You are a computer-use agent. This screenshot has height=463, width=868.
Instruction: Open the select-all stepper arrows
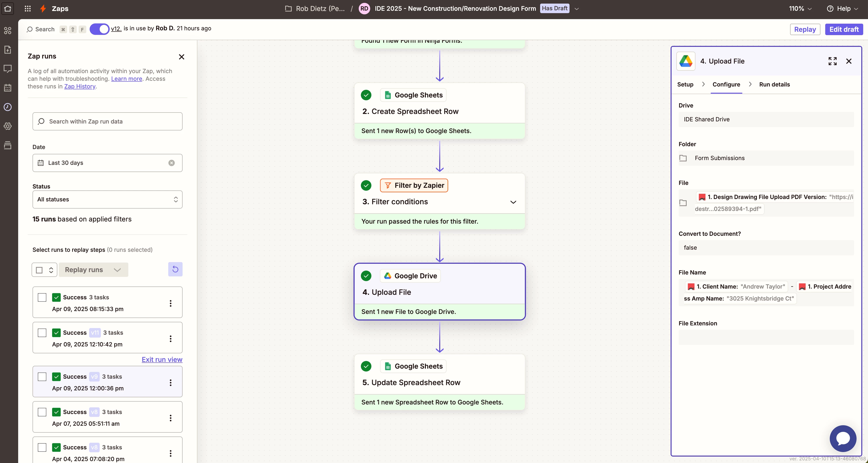coord(51,270)
